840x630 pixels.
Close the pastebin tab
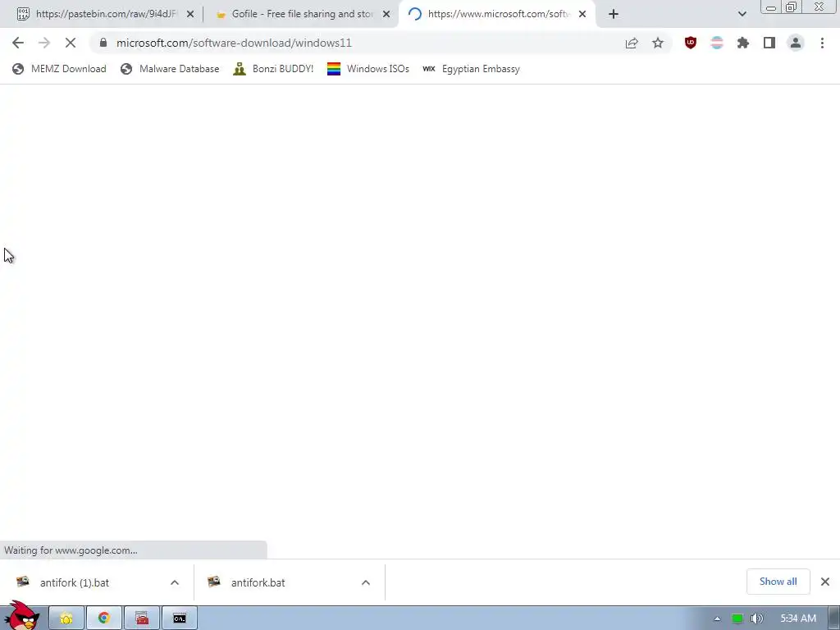190,15
